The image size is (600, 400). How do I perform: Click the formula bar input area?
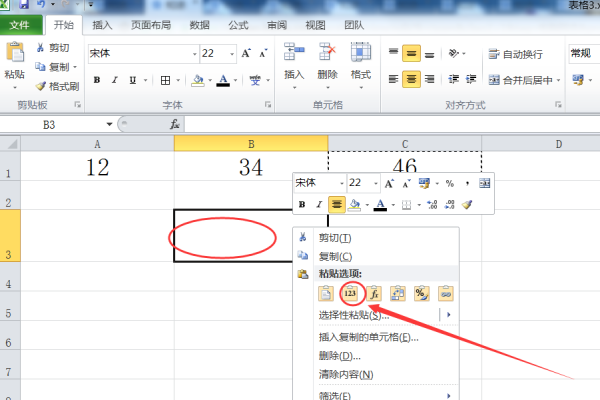[x=392, y=124]
